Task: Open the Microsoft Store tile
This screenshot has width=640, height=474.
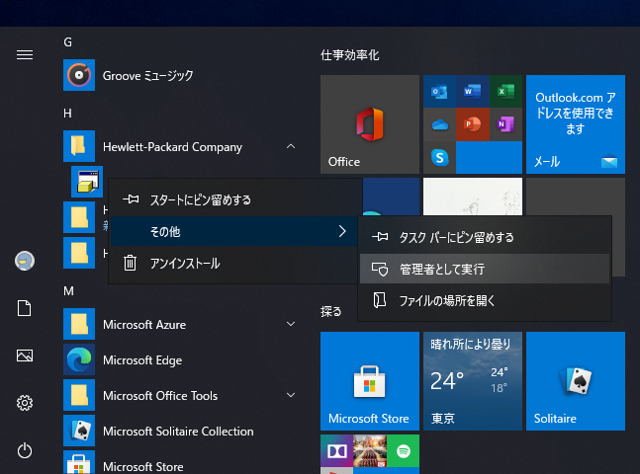Action: [370, 381]
